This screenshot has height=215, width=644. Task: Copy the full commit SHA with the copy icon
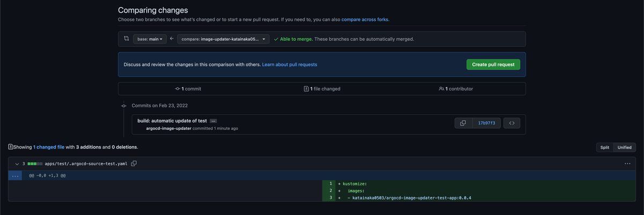coord(463,123)
